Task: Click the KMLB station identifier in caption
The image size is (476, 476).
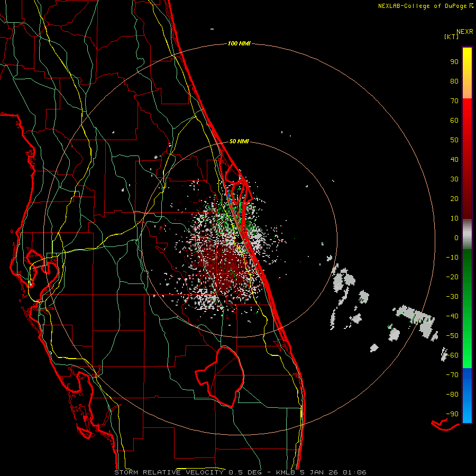Action: click(287, 472)
